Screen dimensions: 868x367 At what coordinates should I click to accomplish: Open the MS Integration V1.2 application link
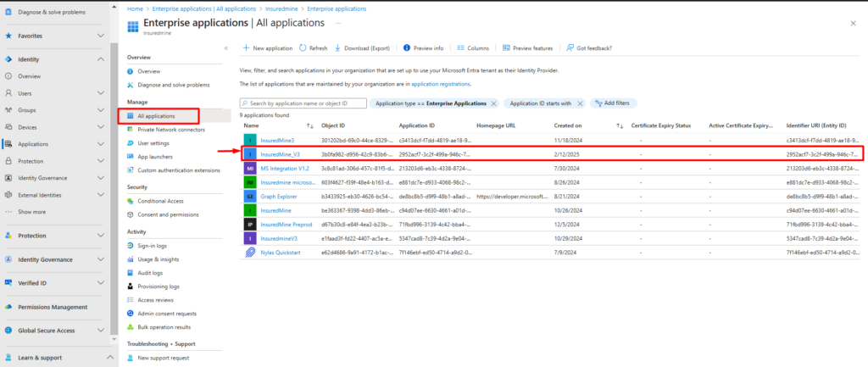285,169
